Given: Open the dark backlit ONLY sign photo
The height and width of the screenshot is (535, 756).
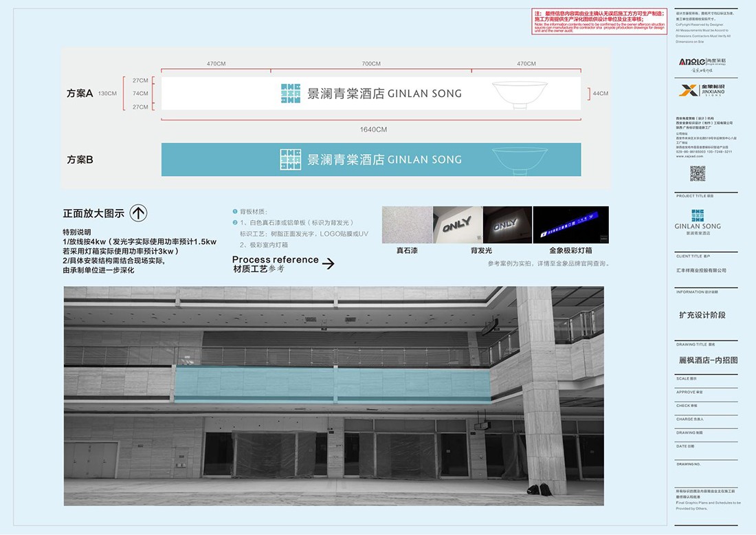Looking at the screenshot, I should 507,224.
